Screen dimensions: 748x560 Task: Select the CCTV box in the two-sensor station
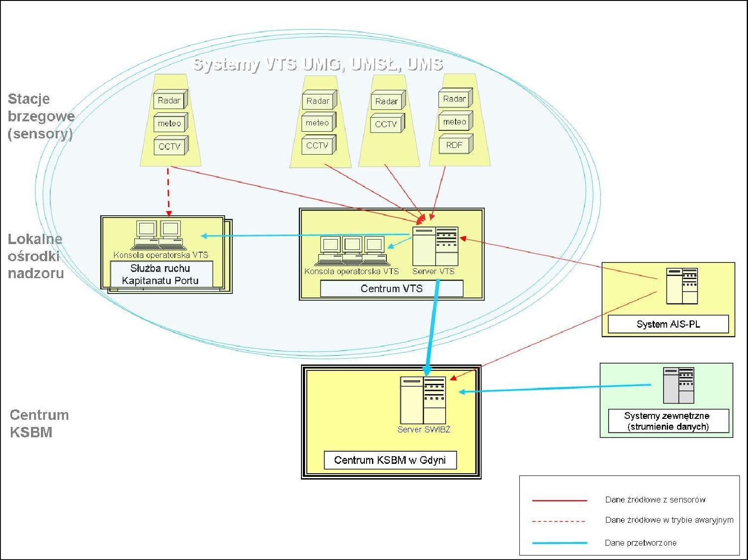pyautogui.click(x=387, y=124)
